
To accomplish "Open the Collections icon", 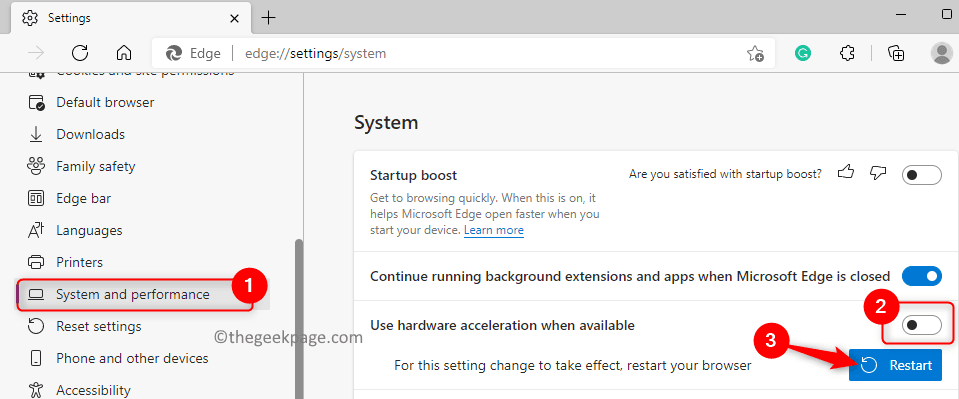I will [896, 53].
